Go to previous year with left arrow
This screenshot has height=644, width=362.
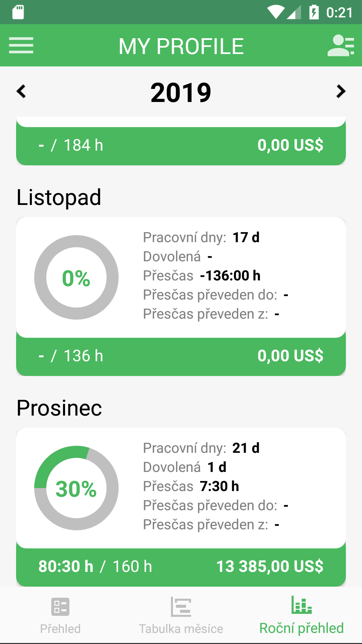[21, 92]
